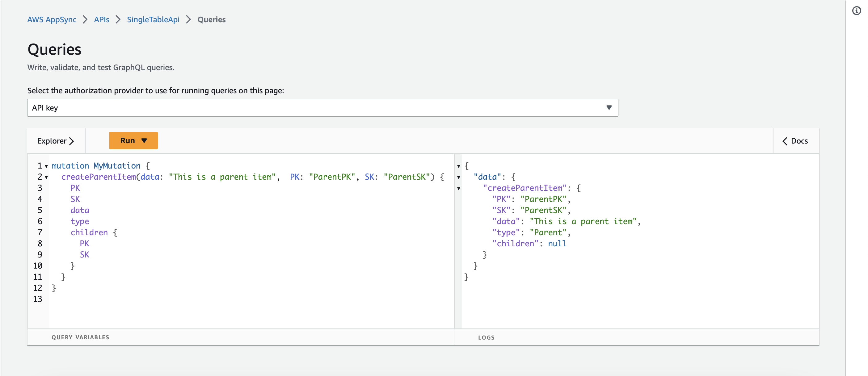The image size is (868, 376).
Task: Click the AWS AppSync breadcrumb link
Action: [52, 19]
